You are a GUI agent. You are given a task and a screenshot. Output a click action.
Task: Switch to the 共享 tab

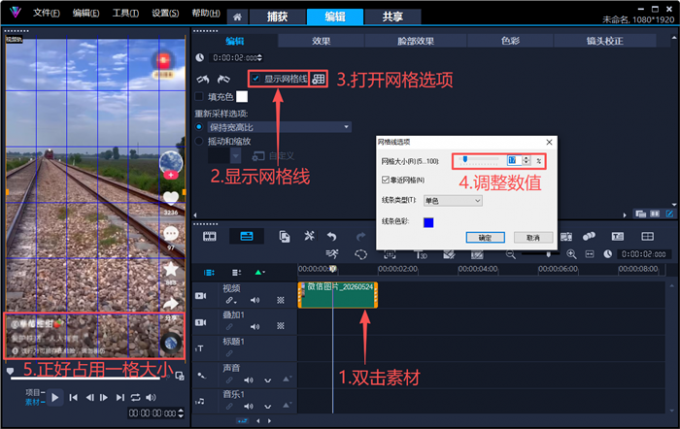point(392,17)
